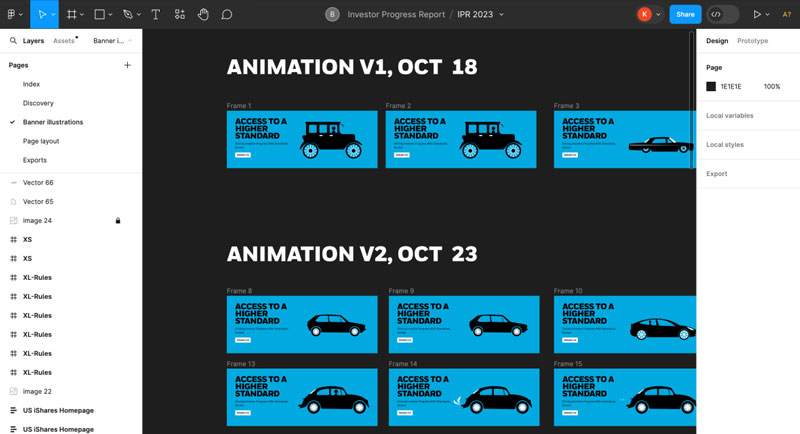Toggle Dev Mode switch
This screenshot has height=434, width=800.
click(722, 14)
